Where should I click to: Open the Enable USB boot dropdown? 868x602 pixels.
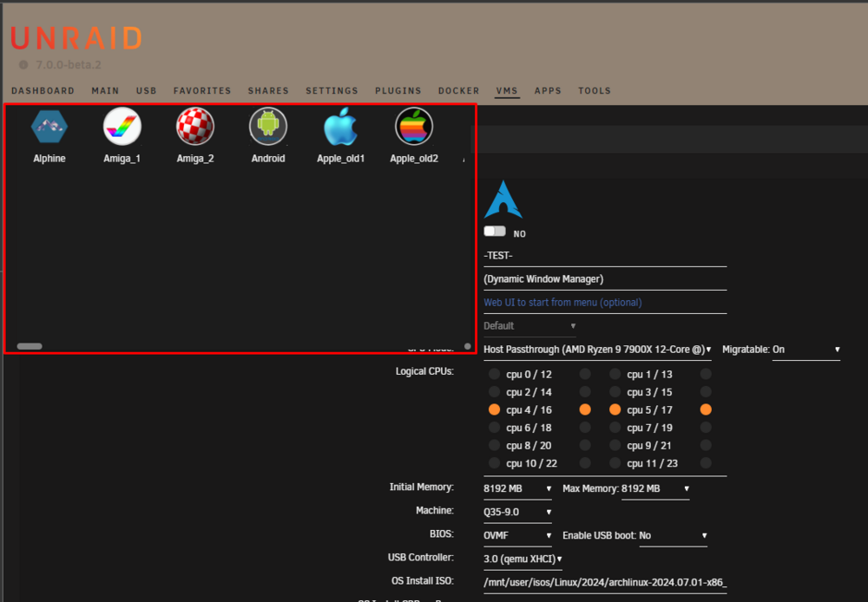pyautogui.click(x=674, y=535)
